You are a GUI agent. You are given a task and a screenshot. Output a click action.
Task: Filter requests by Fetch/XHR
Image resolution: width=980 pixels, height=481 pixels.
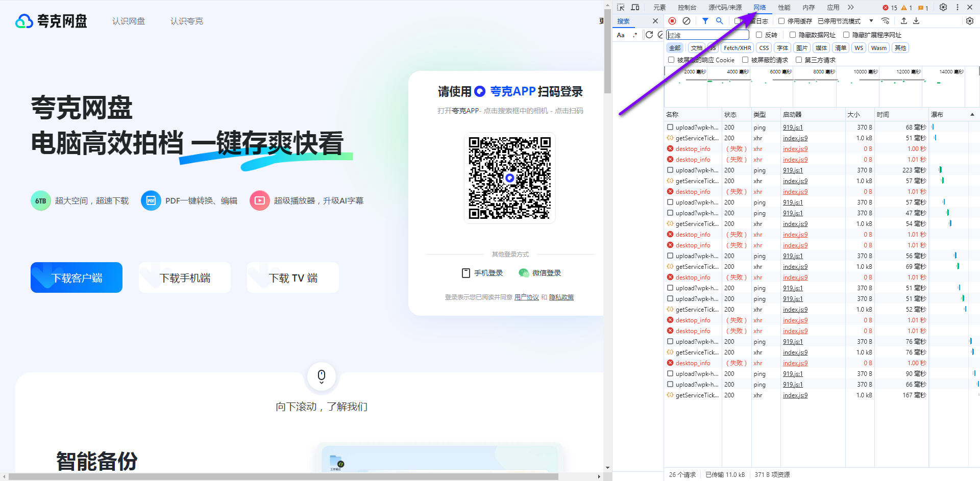point(737,48)
